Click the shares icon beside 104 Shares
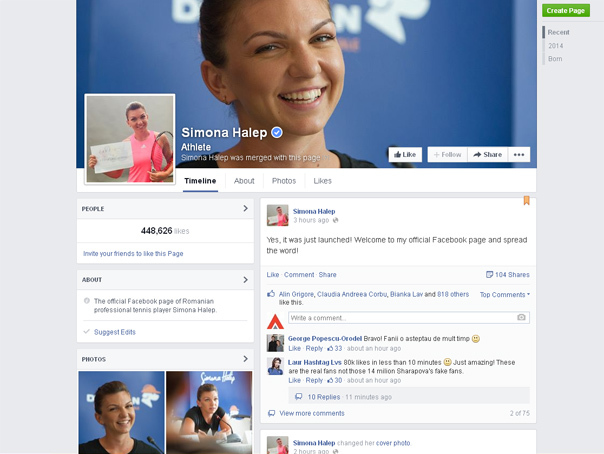This screenshot has height=454, width=604. (x=489, y=275)
